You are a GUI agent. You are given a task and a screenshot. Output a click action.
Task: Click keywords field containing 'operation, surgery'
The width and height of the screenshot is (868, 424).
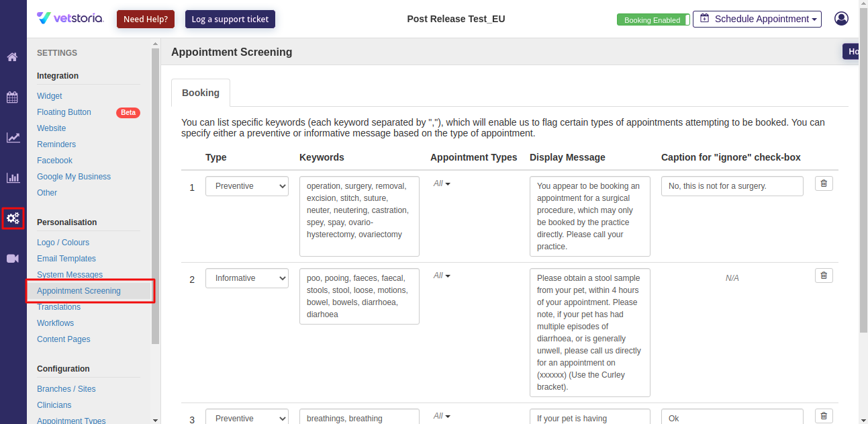[359, 216]
